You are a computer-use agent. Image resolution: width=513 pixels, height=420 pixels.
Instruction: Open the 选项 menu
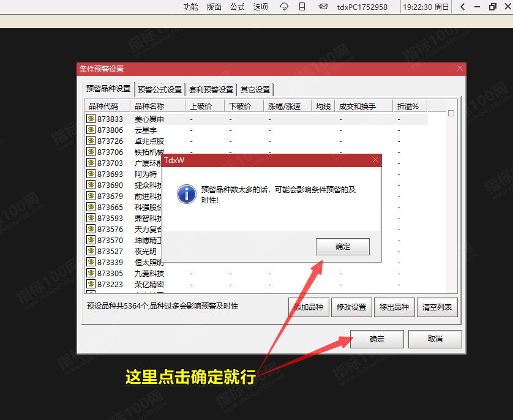click(260, 7)
